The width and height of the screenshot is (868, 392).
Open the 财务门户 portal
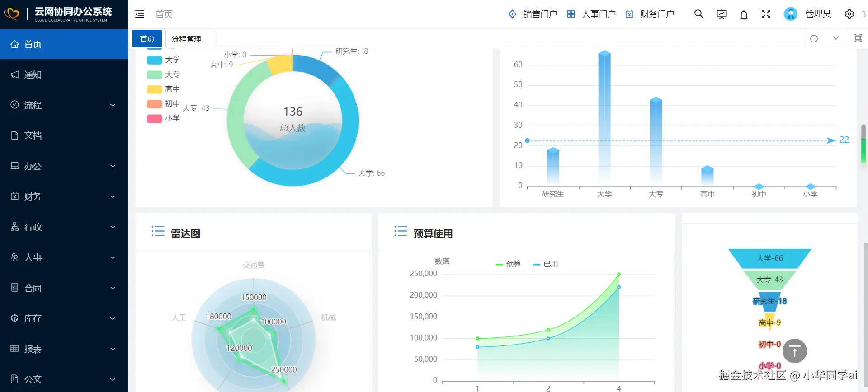pos(650,14)
